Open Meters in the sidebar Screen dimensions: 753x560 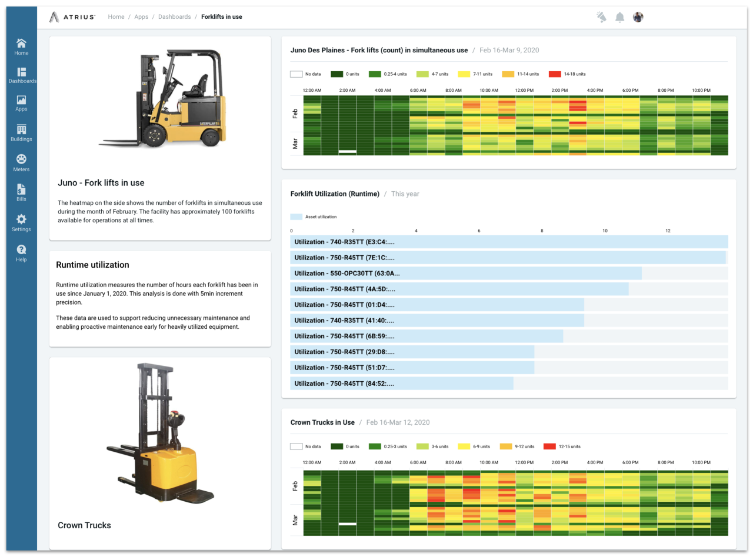click(x=21, y=164)
